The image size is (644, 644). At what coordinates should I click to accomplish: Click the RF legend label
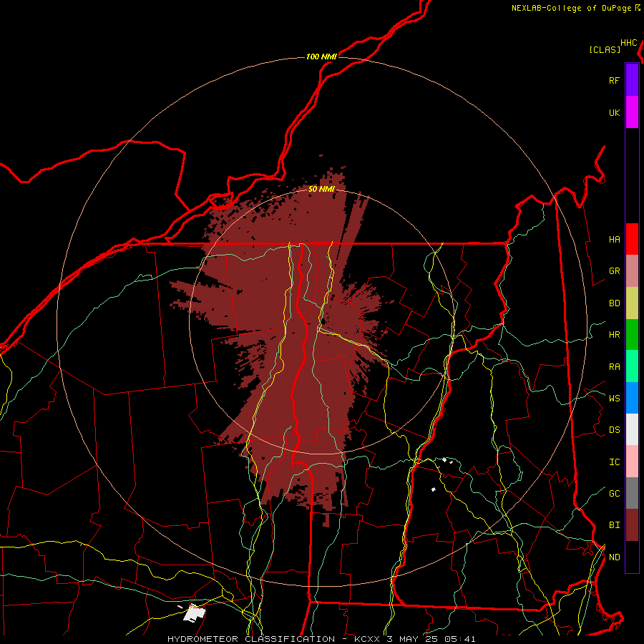coord(614,80)
